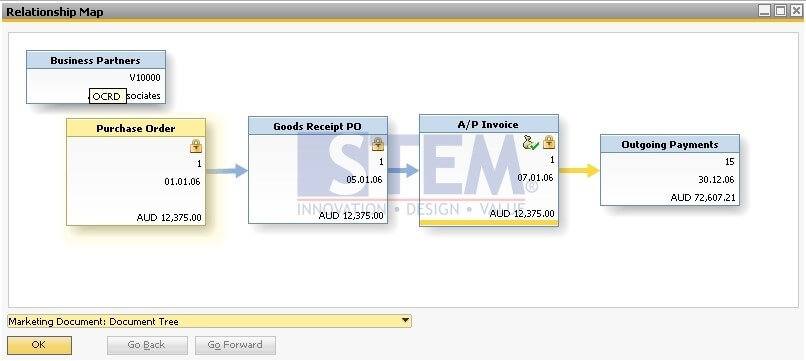
Task: Click the OCRD tooltip label
Action: pos(107,96)
